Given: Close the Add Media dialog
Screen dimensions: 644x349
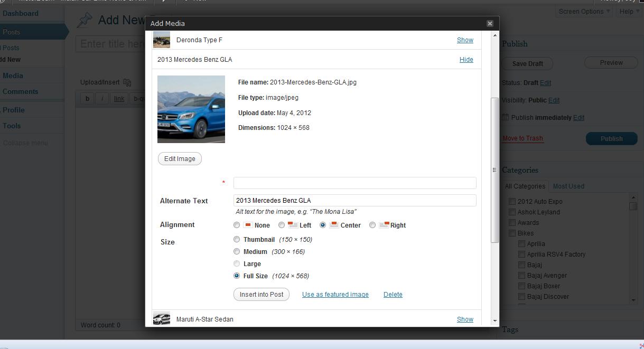Looking at the screenshot, I should point(490,23).
